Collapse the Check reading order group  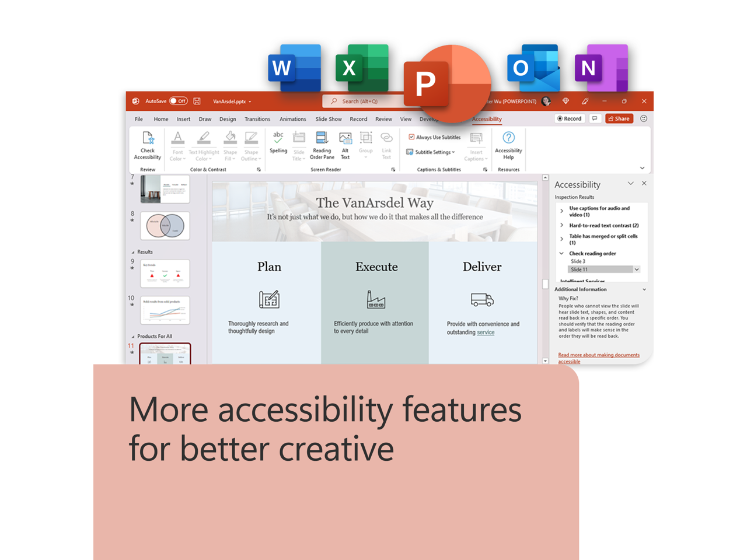point(561,253)
